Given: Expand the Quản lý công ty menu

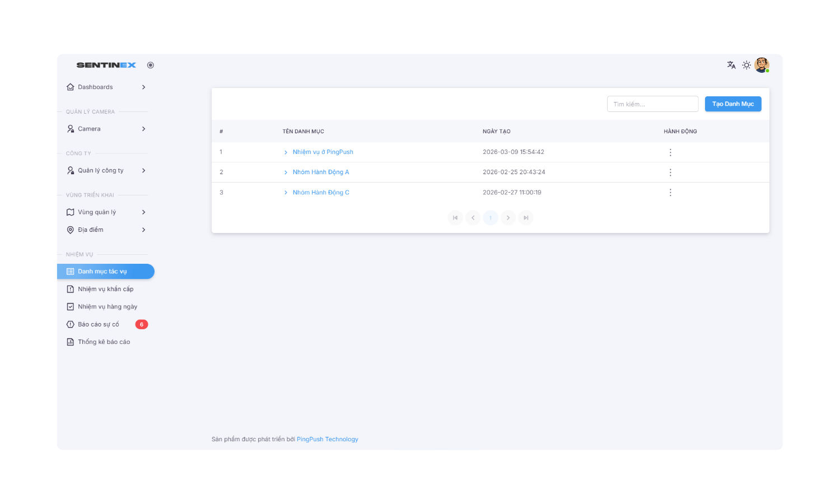Looking at the screenshot, I should click(x=106, y=171).
